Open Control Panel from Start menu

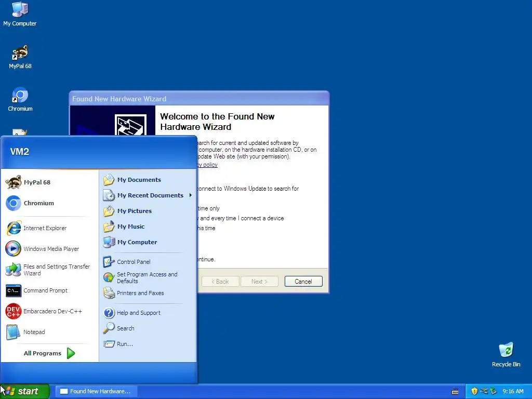coord(148,262)
